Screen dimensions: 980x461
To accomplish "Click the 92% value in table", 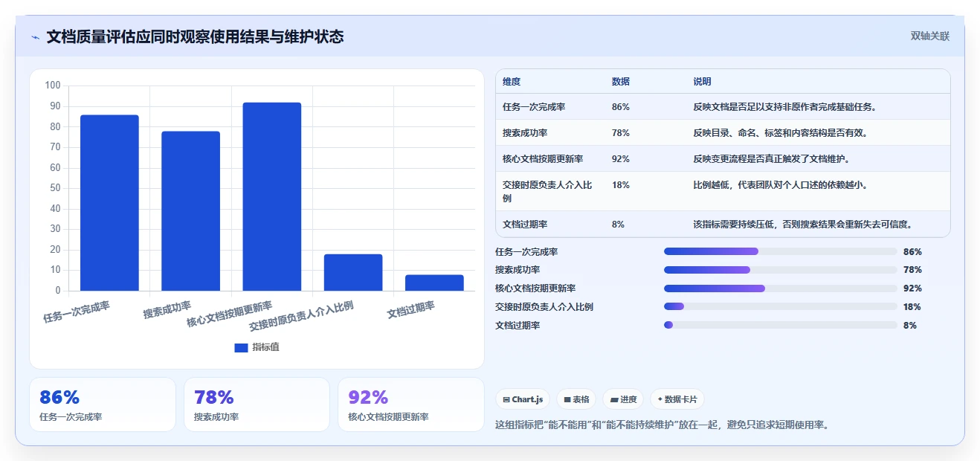I will click(x=621, y=159).
